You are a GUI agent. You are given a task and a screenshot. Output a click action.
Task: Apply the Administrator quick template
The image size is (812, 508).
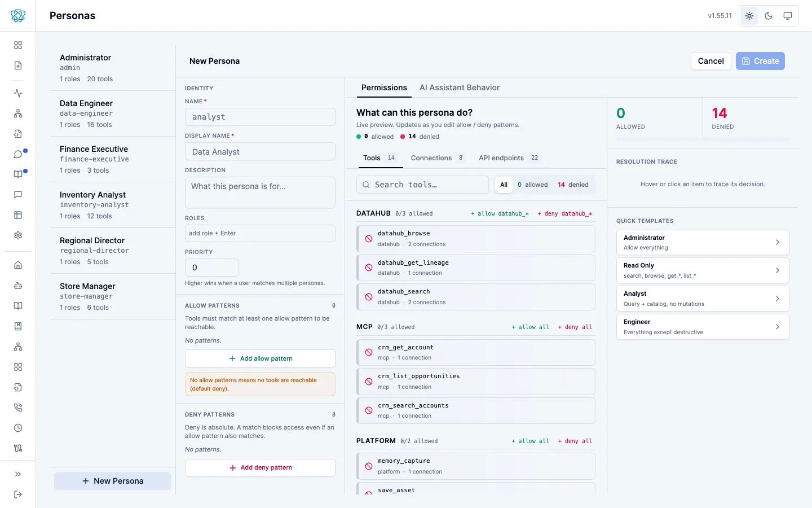pos(703,242)
